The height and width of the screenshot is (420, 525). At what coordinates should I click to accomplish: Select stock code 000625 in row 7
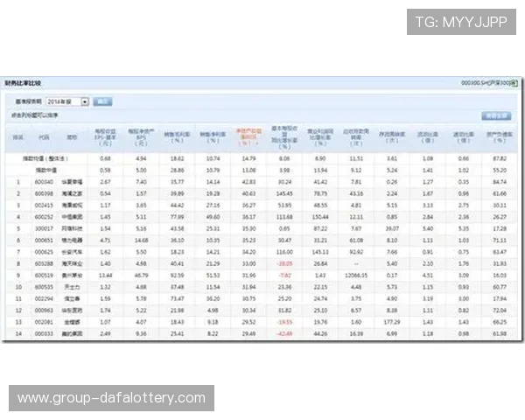pyautogui.click(x=44, y=252)
